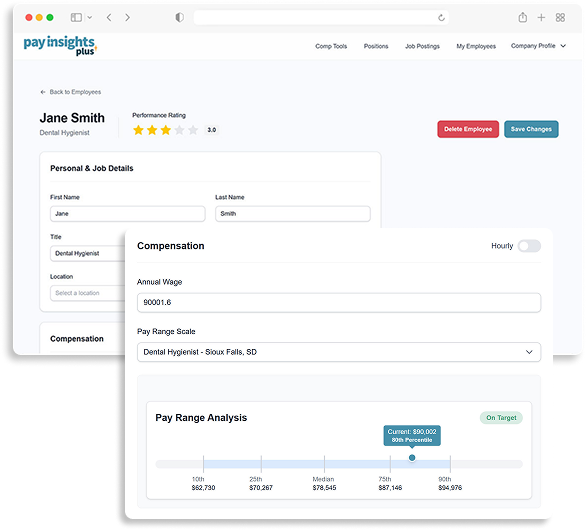Go to Job Postings
This screenshot has width=586, height=530.
point(422,46)
